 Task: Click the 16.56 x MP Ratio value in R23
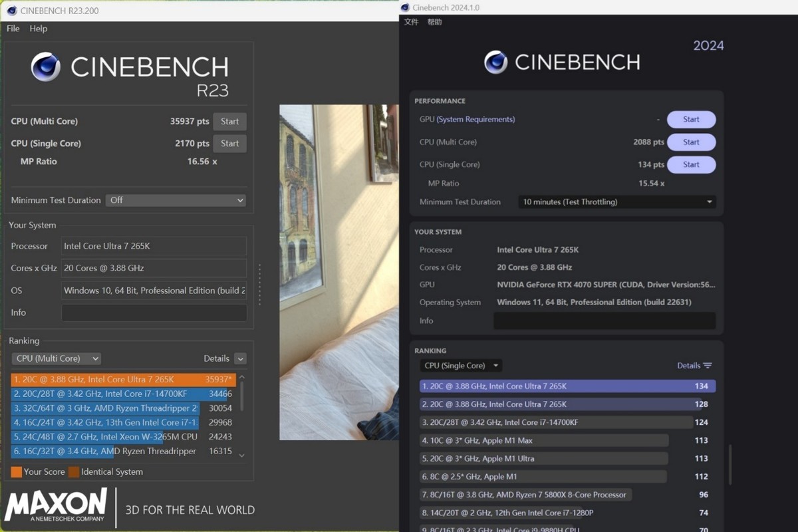pos(202,162)
